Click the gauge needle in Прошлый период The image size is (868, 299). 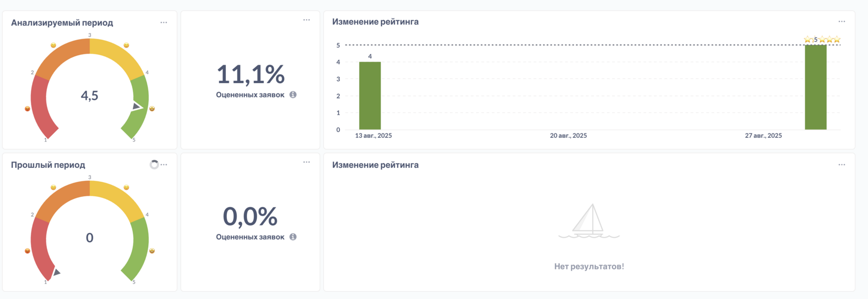(56, 272)
